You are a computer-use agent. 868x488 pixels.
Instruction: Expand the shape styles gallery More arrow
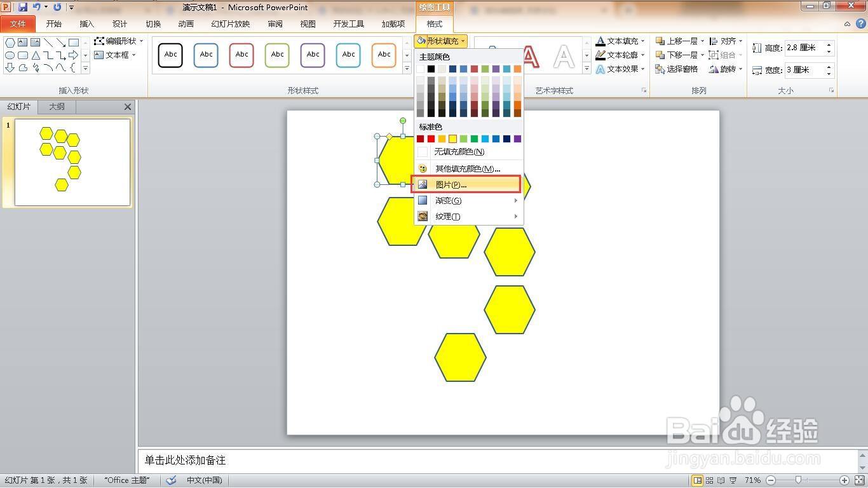click(x=407, y=69)
